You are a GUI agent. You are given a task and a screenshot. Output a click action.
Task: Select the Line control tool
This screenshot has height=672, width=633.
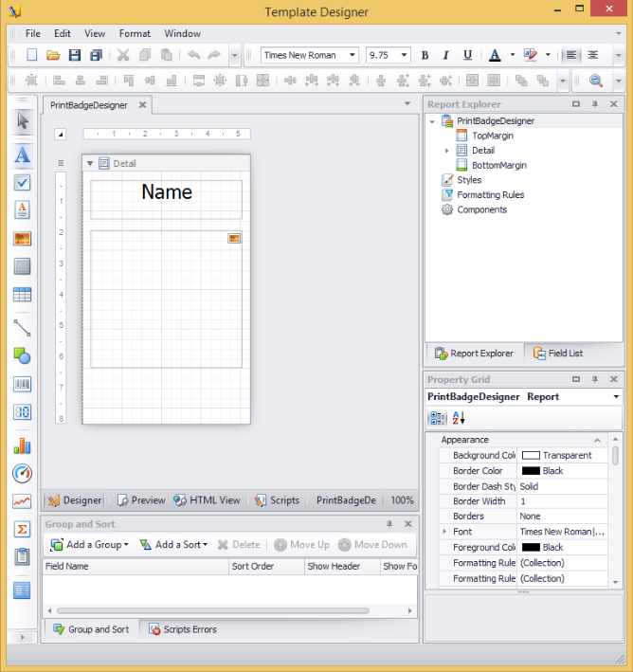click(x=23, y=328)
